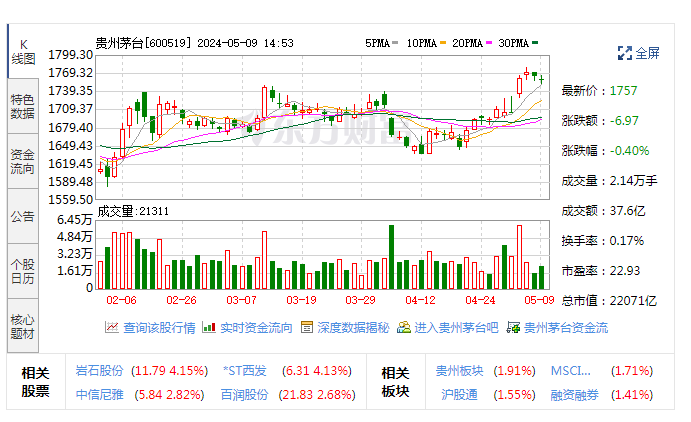Open the 核心题材 tab
The image size is (691, 422).
22,326
